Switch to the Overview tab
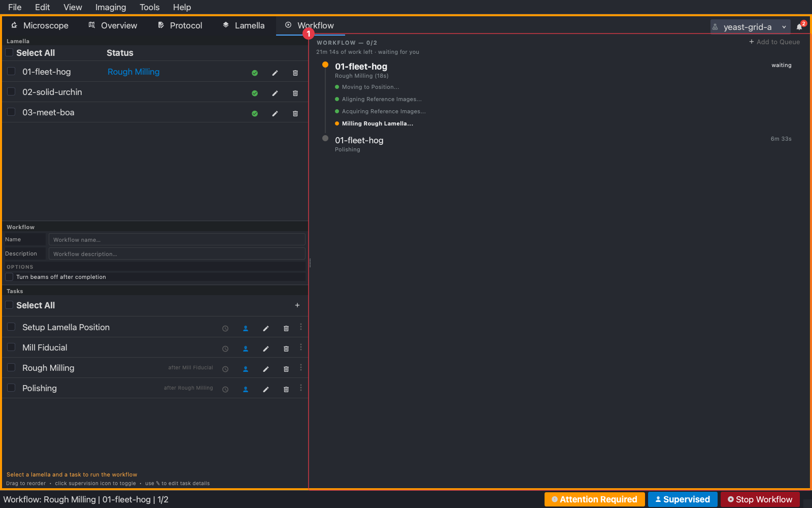 point(113,25)
